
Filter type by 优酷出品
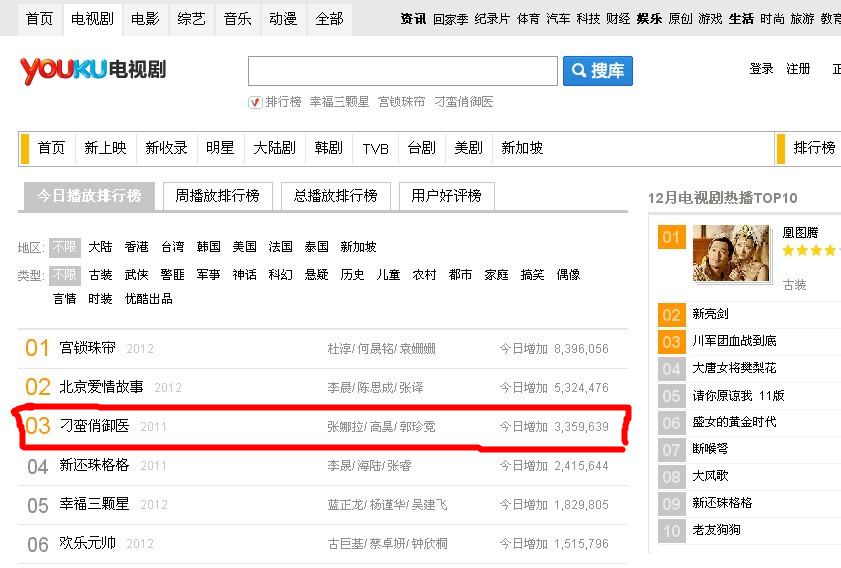(149, 299)
